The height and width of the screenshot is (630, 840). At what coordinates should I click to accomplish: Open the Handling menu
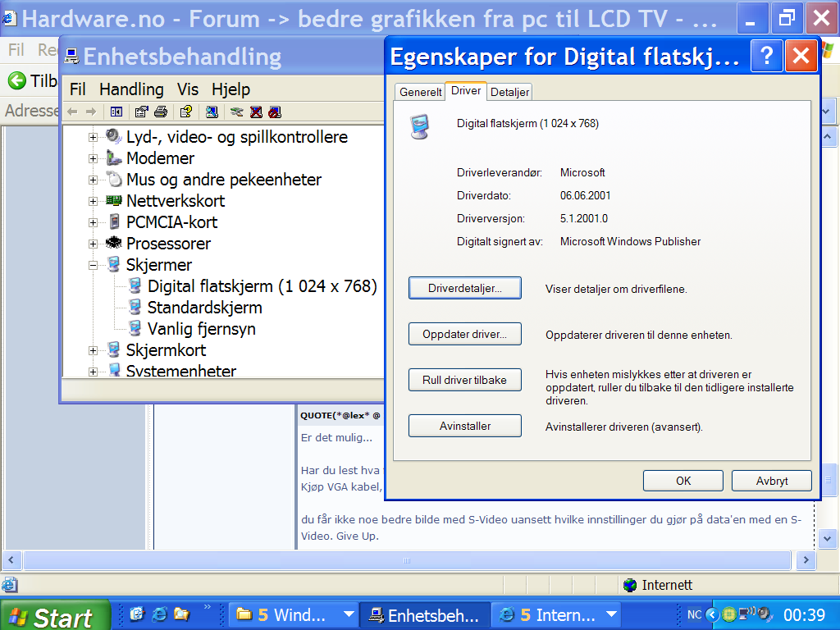point(131,89)
